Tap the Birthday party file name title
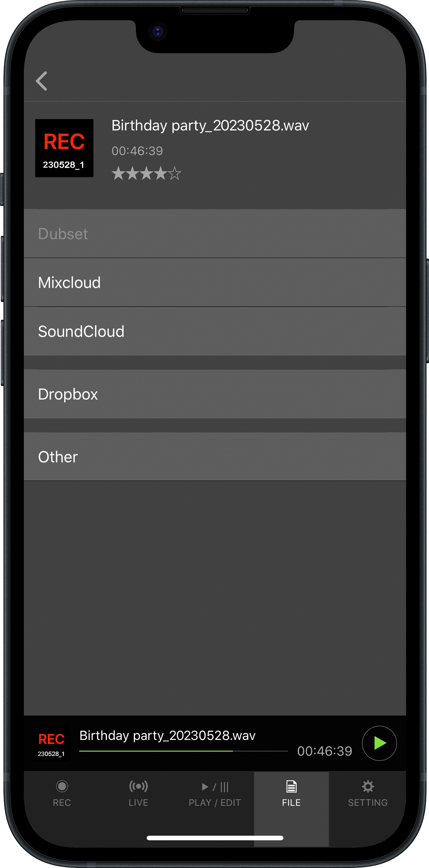The height and width of the screenshot is (868, 429). pyautogui.click(x=210, y=126)
